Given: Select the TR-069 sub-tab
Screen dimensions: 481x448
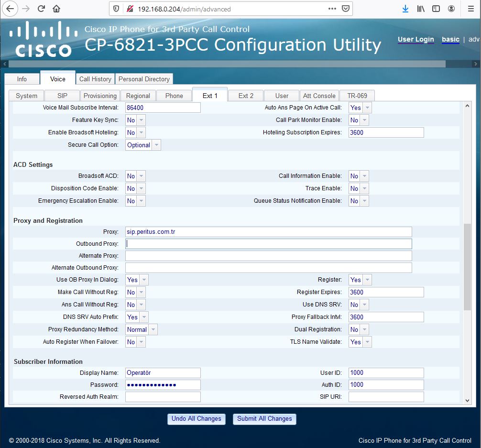Looking at the screenshot, I should click(x=357, y=96).
